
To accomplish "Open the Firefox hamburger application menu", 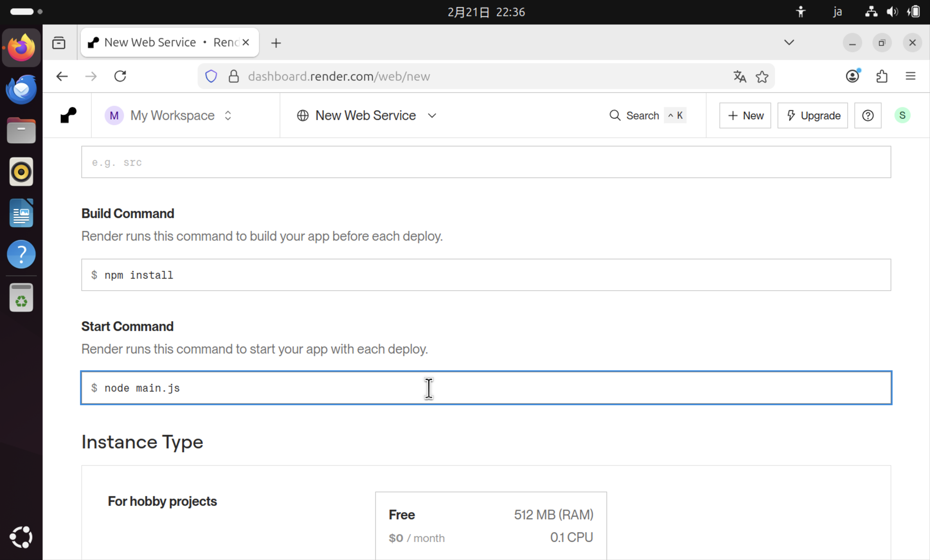I will 910,76.
